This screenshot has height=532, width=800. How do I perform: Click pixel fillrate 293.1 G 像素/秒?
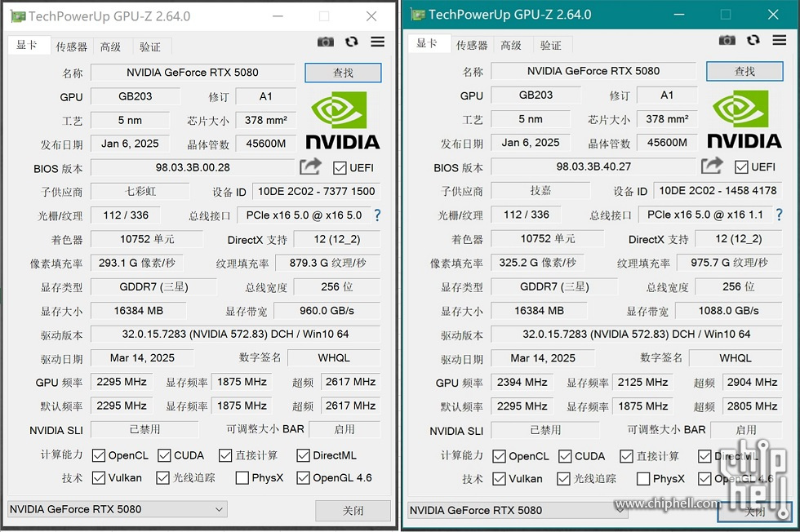(x=137, y=263)
